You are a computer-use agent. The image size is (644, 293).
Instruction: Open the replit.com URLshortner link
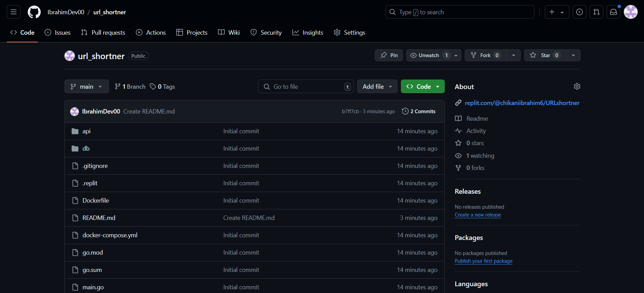[522, 103]
